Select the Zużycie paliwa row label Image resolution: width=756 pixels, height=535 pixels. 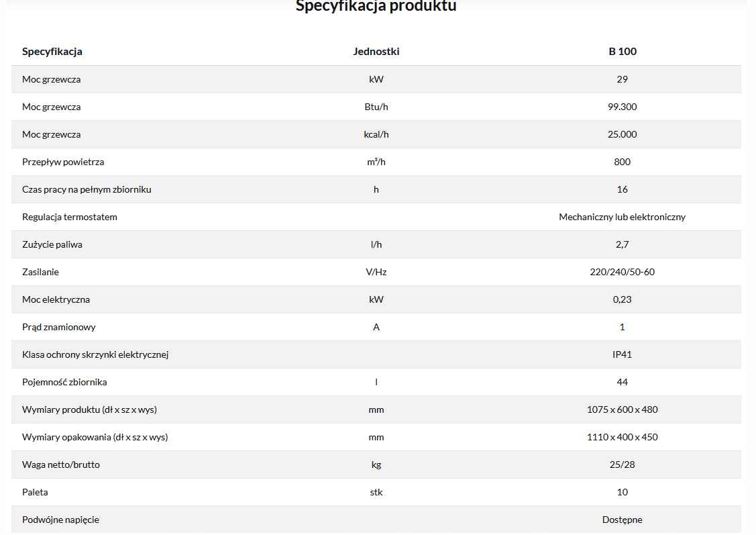pyautogui.click(x=52, y=244)
